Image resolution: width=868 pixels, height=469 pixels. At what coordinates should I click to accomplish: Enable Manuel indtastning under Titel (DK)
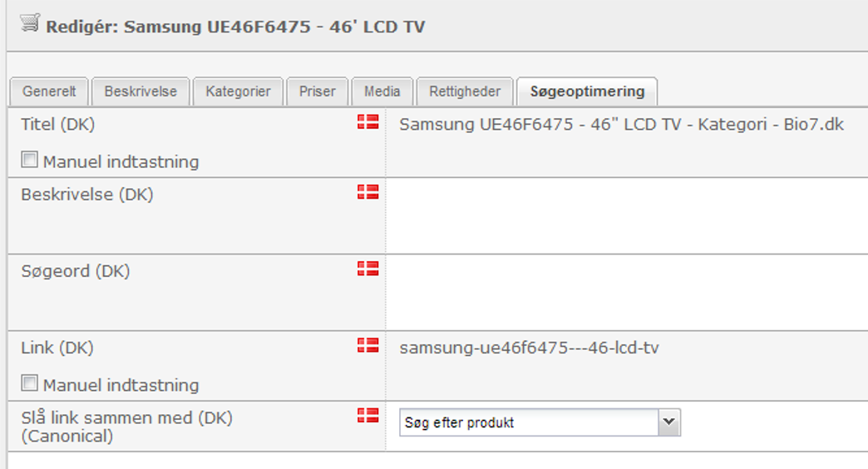[x=29, y=160]
